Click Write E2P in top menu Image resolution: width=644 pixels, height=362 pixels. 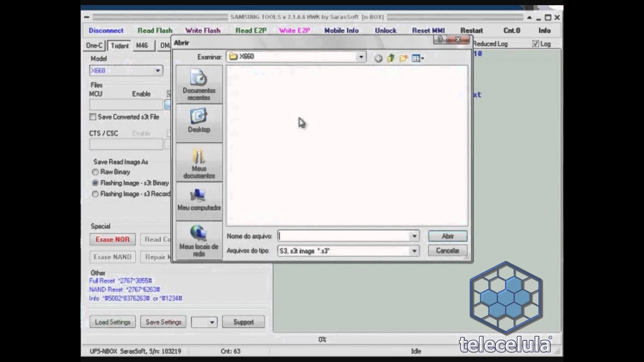coord(294,31)
